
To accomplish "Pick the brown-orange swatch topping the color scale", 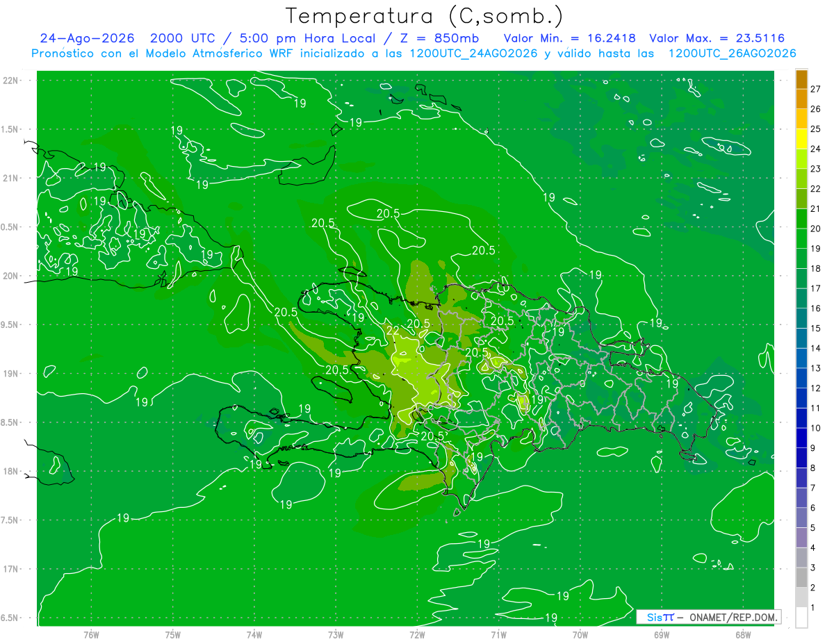I will click(x=802, y=79).
